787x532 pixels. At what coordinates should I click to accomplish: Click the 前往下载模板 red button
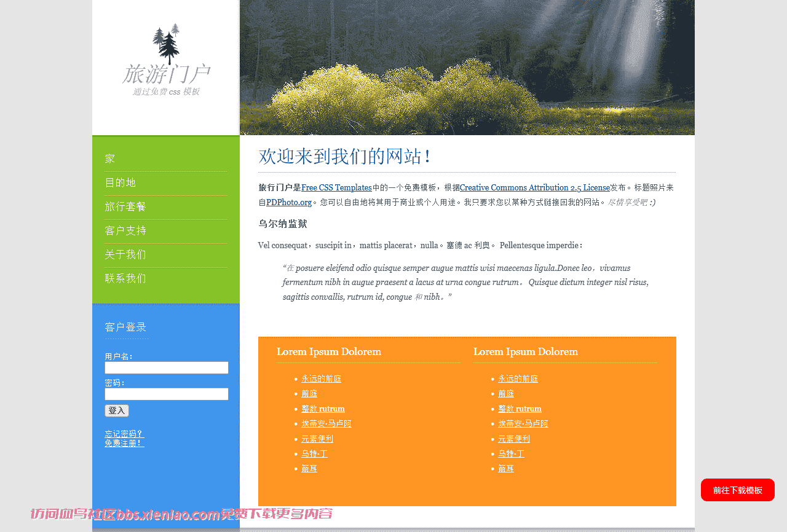coord(738,490)
